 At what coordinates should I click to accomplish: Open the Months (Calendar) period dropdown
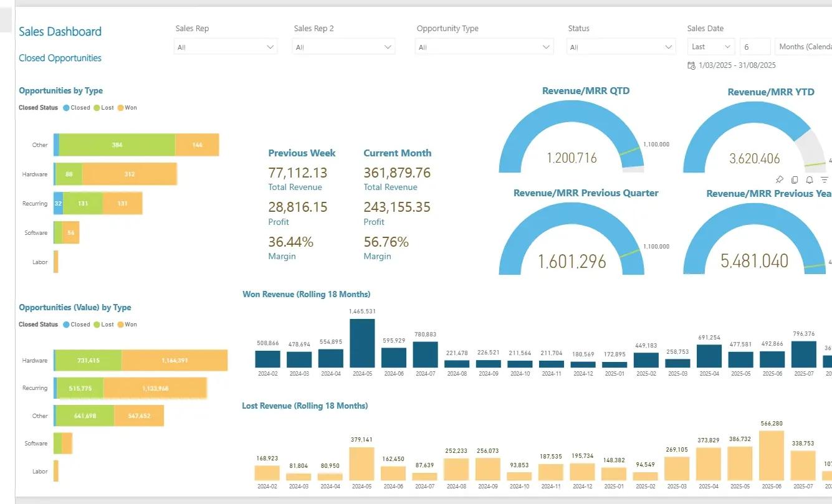click(803, 47)
